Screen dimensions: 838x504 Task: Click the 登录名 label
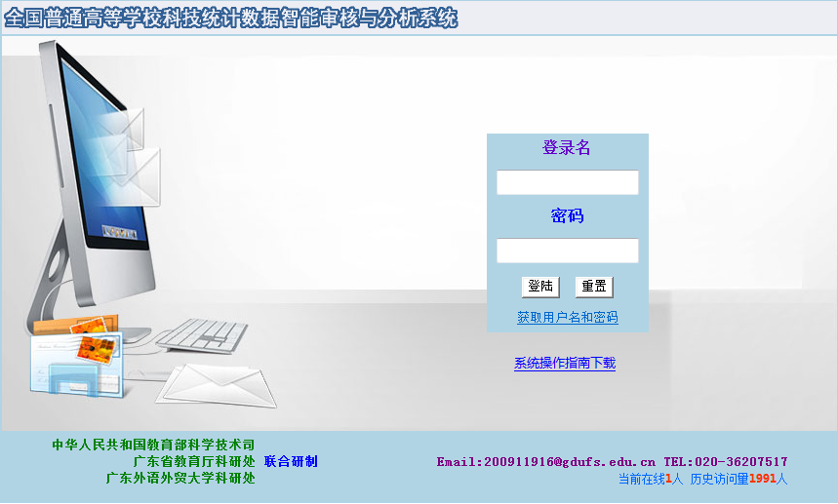pyautogui.click(x=567, y=148)
